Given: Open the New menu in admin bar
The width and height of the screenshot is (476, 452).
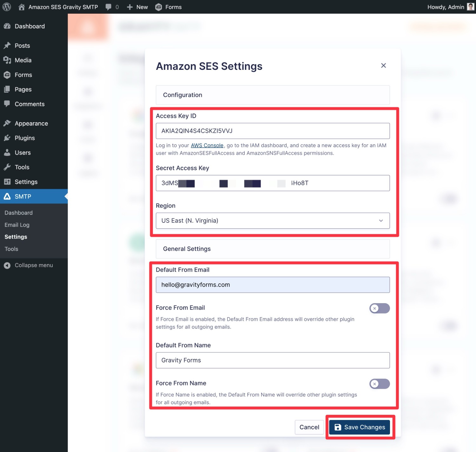Looking at the screenshot, I should tap(137, 7).
